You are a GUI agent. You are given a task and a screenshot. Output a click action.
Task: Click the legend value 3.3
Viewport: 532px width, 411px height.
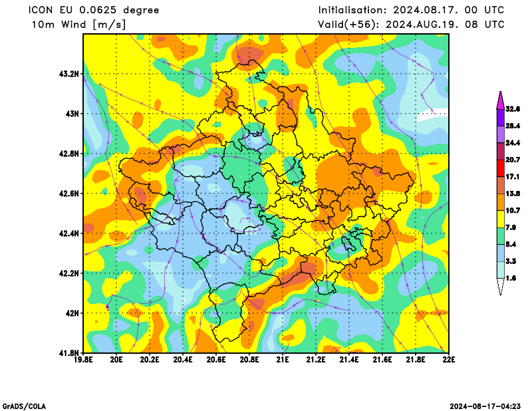pyautogui.click(x=511, y=261)
